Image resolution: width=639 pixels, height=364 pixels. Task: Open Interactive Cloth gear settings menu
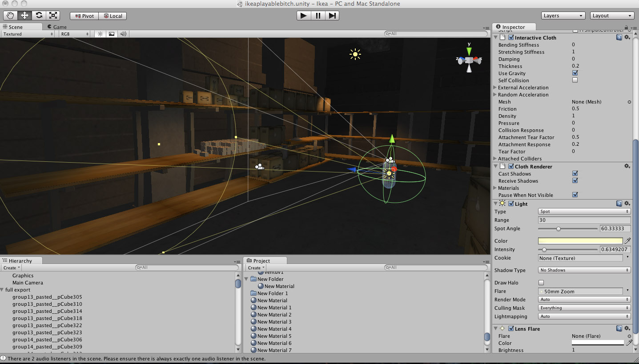(x=627, y=38)
